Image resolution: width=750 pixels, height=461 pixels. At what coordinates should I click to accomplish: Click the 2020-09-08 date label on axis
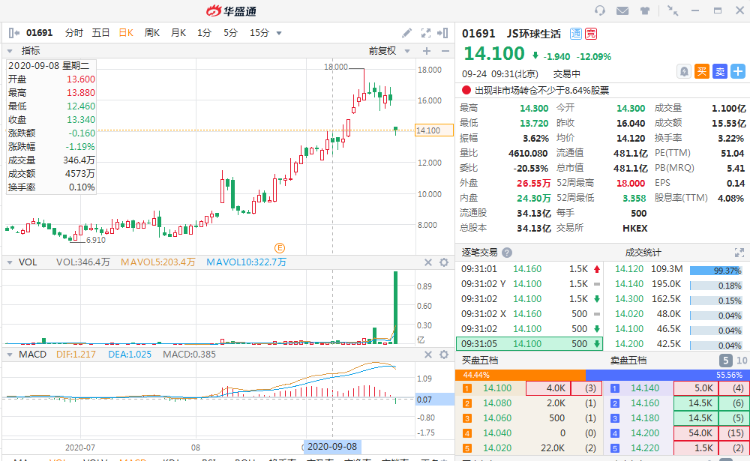332,447
